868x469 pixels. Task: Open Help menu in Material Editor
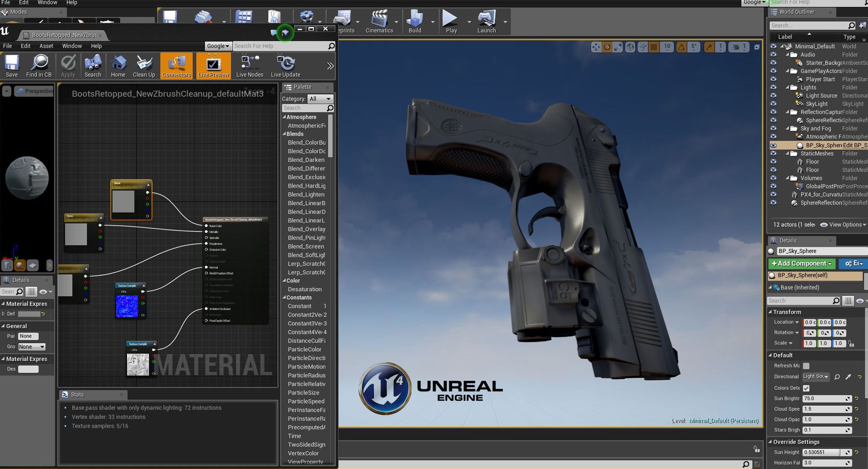click(x=96, y=46)
